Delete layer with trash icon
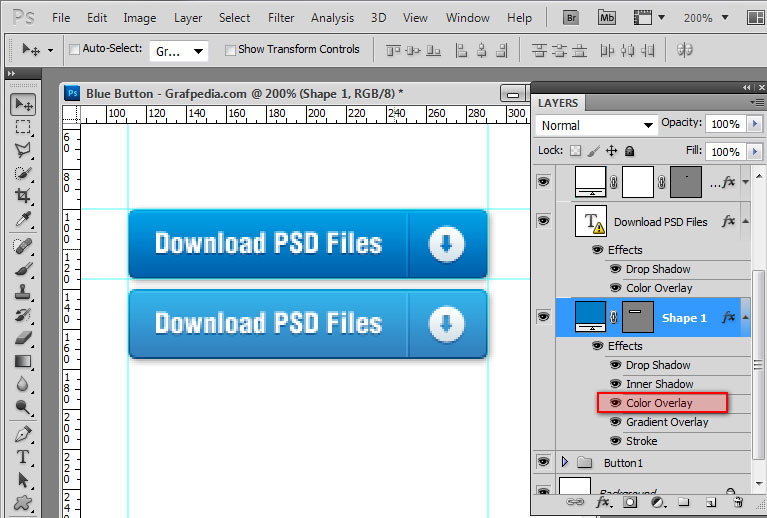 738,502
